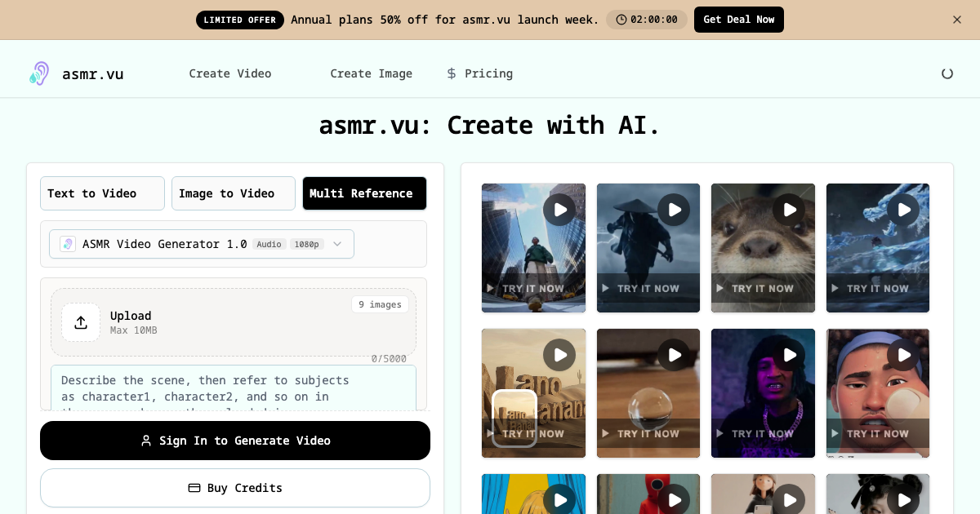Switch to the Text to Video tab
Image resolution: width=980 pixels, height=514 pixels.
click(x=102, y=193)
